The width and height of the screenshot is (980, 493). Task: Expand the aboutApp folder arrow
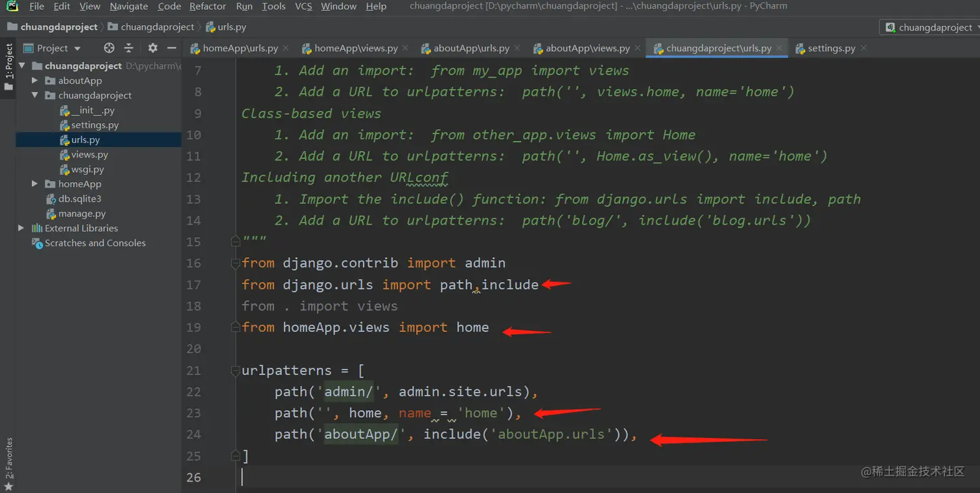35,80
